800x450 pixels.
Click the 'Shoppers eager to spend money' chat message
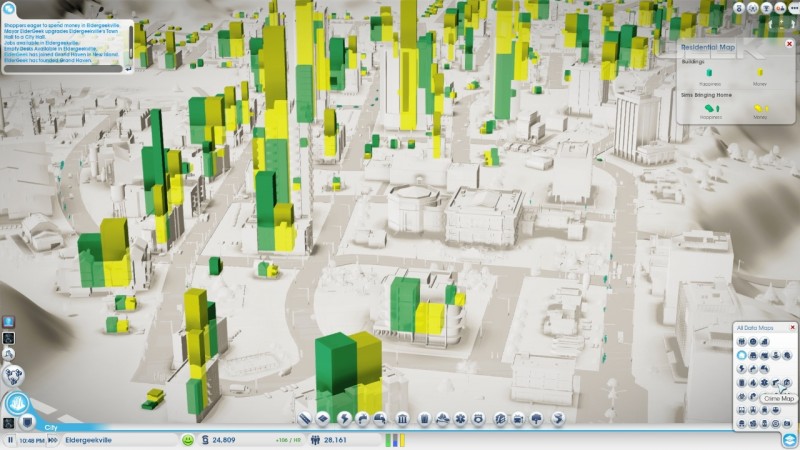click(62, 25)
